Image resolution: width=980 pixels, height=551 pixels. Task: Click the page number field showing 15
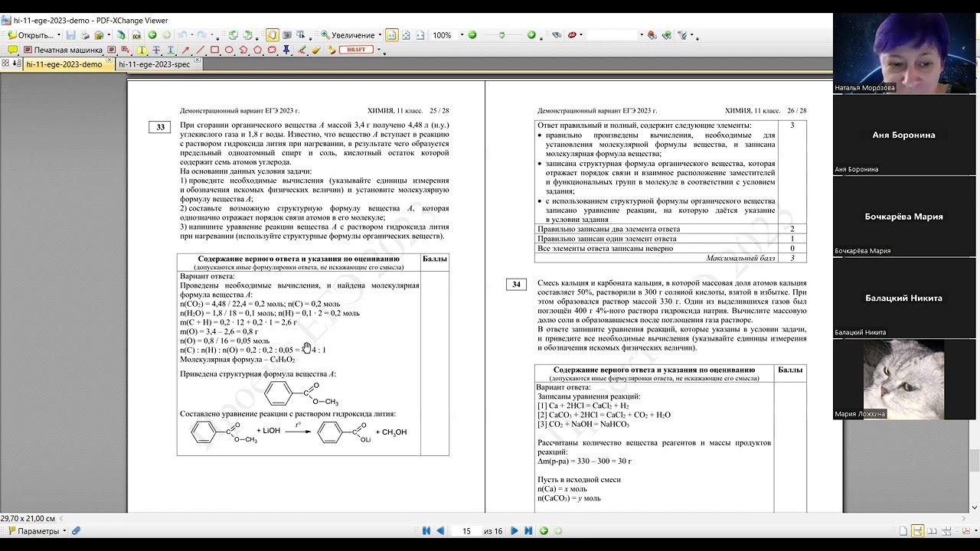[x=465, y=531]
